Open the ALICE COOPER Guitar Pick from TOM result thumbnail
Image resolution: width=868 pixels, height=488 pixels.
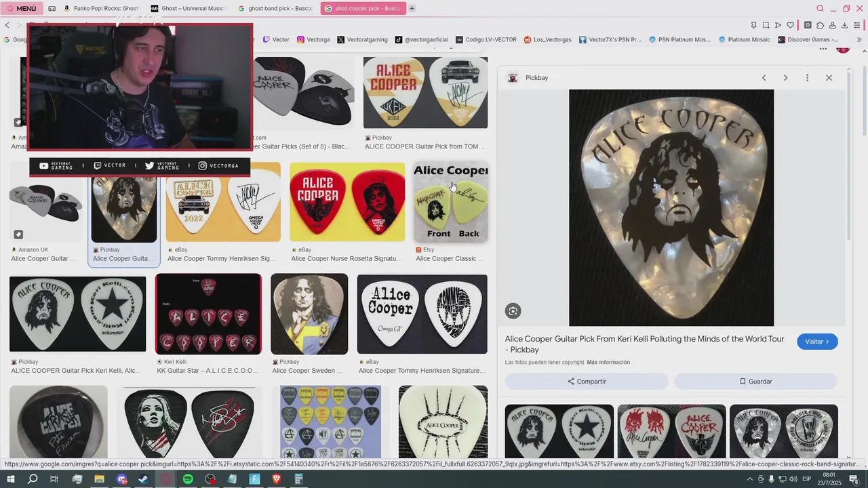tap(425, 92)
